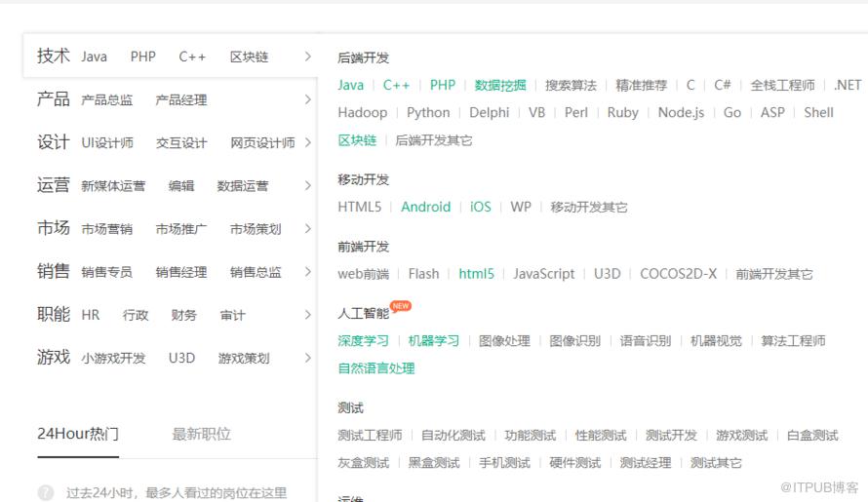Select 销售经理 in the 销售 row
Image resolution: width=868 pixels, height=502 pixels.
point(181,272)
